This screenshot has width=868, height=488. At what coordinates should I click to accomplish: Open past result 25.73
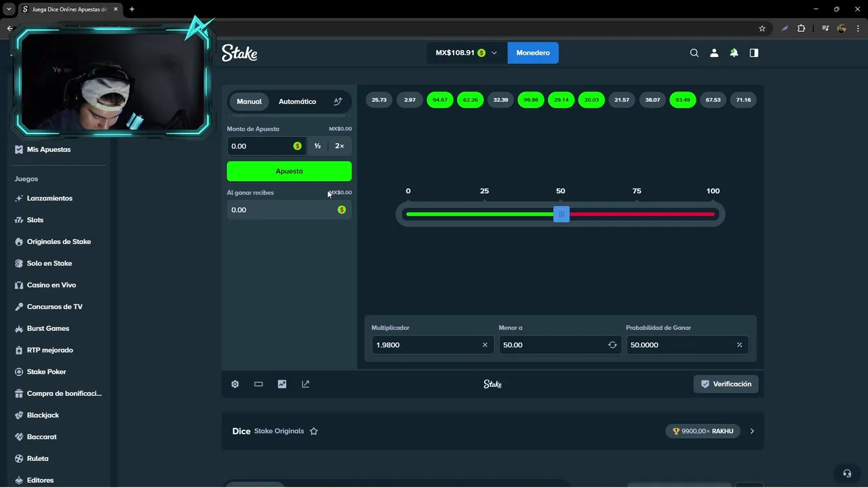click(379, 100)
